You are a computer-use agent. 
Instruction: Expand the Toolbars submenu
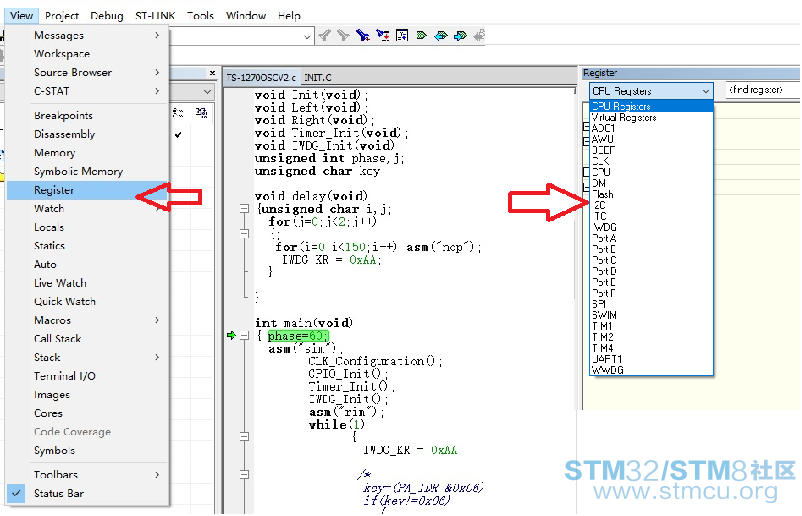[157, 475]
